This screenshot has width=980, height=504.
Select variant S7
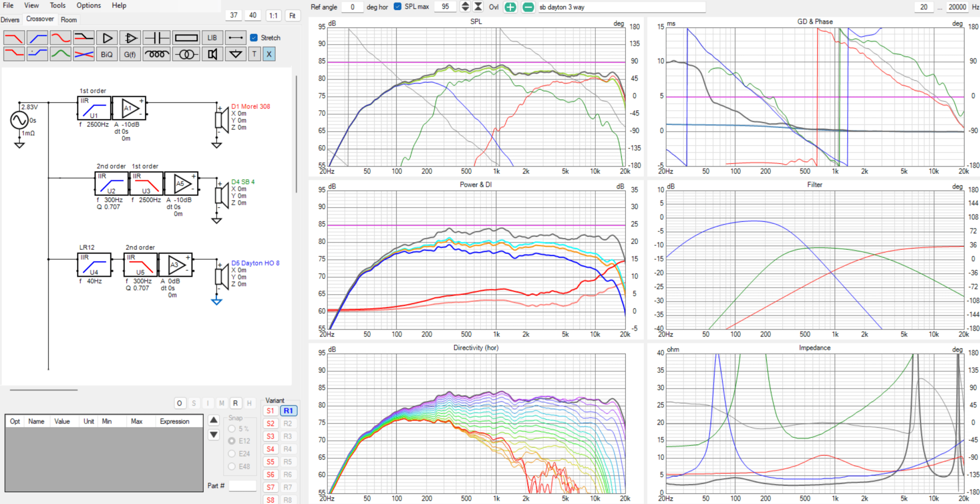tap(270, 487)
